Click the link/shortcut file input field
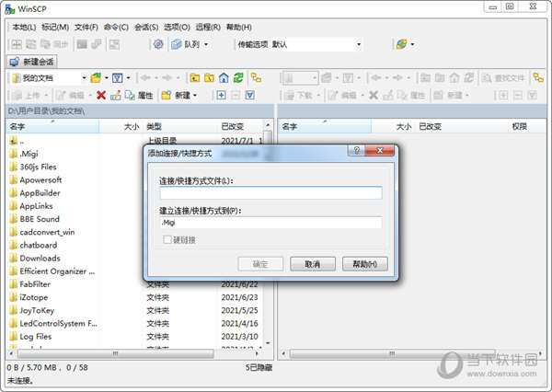Image resolution: width=552 pixels, height=392 pixels. tap(270, 193)
